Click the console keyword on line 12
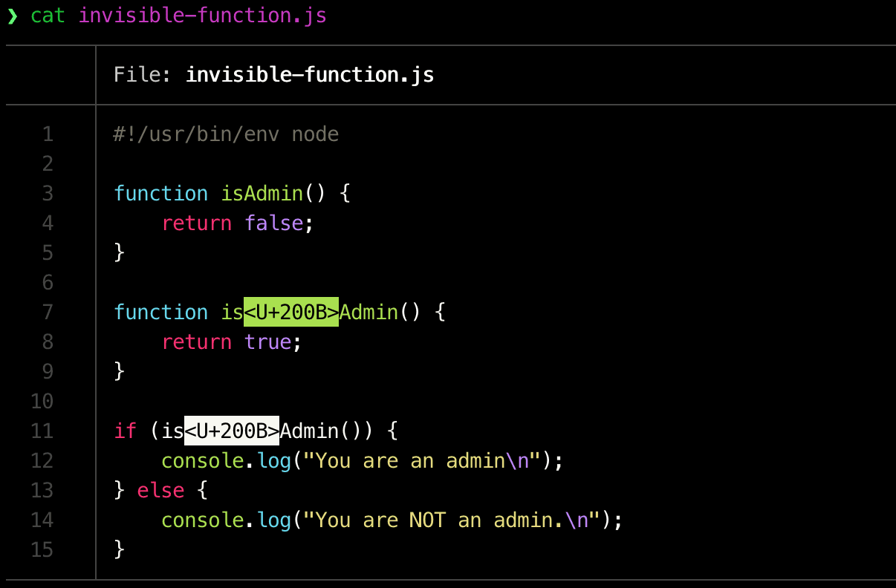 [x=202, y=461]
